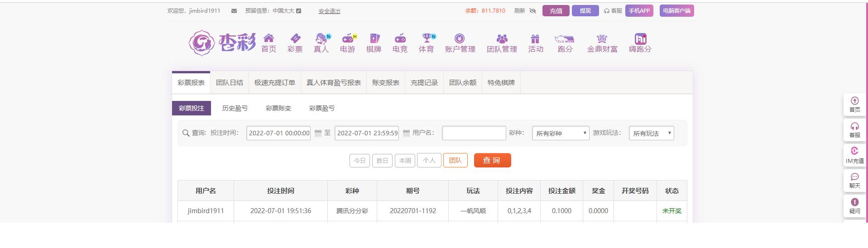The image size is (868, 248).
Task: Select the 个人 personal filter toggle
Action: point(429,160)
